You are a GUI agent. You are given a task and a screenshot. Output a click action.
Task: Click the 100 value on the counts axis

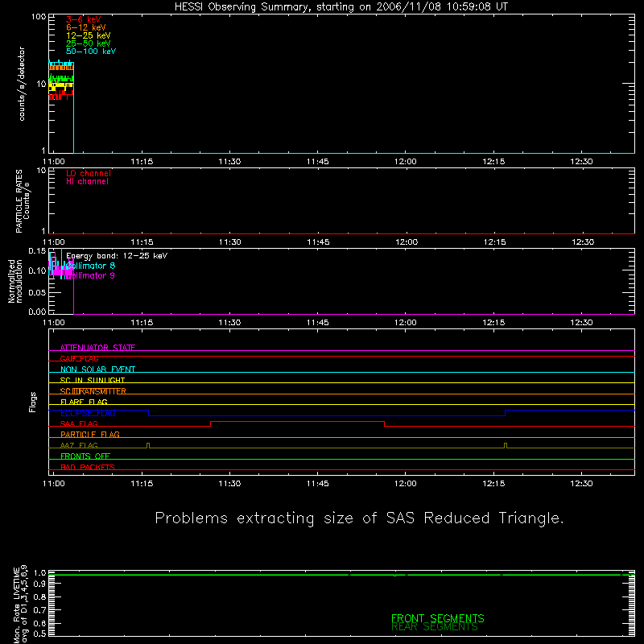[x=38, y=17]
